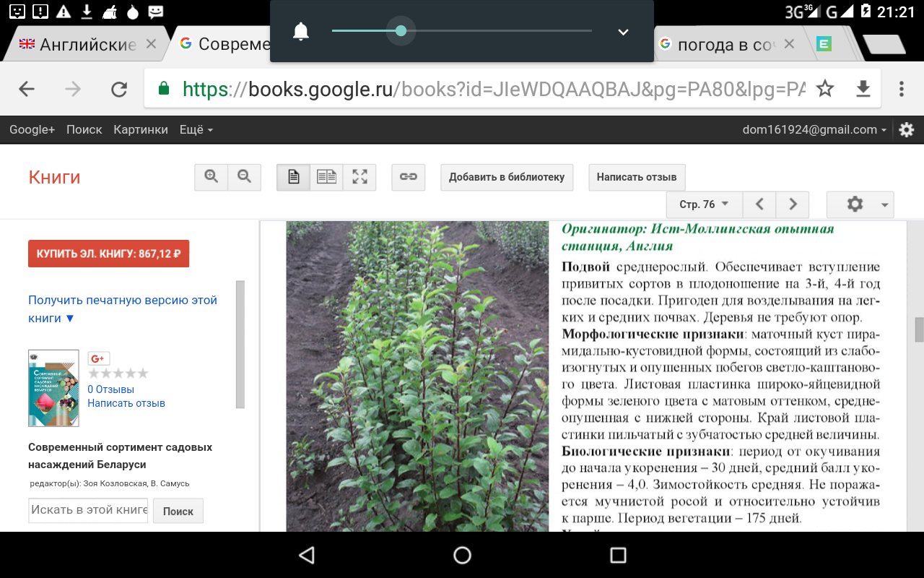Enter fullscreen reading mode
Viewport: 924px width, 578px height.
pyautogui.click(x=359, y=177)
